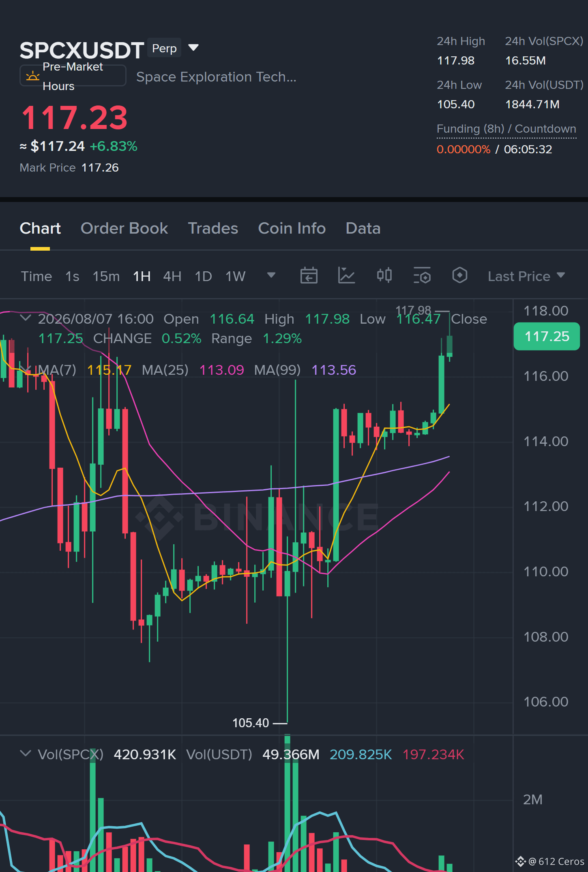Open the Coin Info tab

point(292,228)
